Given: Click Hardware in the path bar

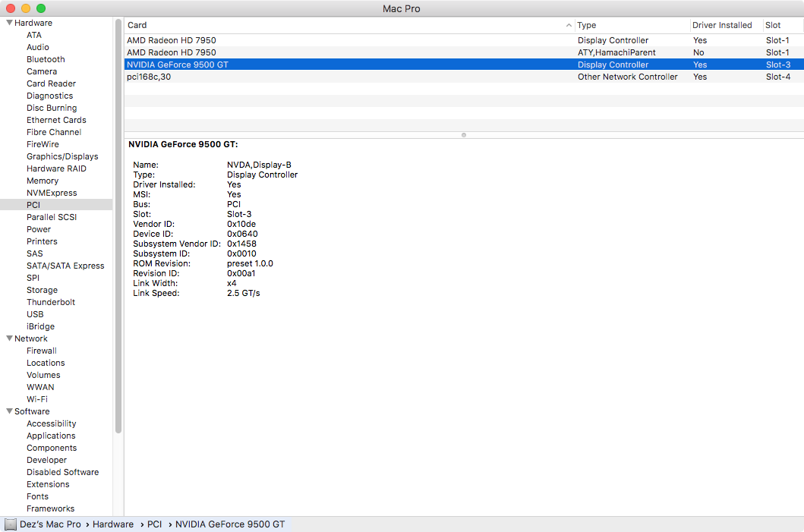Looking at the screenshot, I should click(x=113, y=524).
